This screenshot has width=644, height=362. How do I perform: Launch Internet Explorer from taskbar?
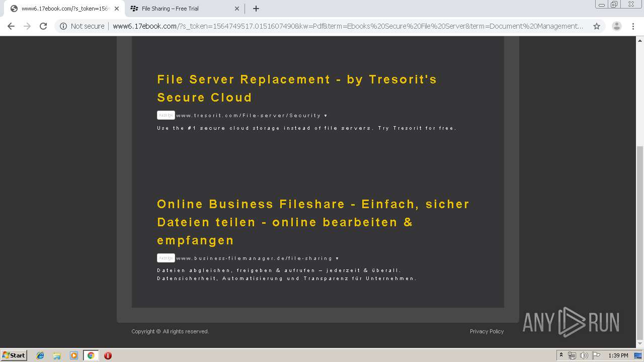[40, 355]
